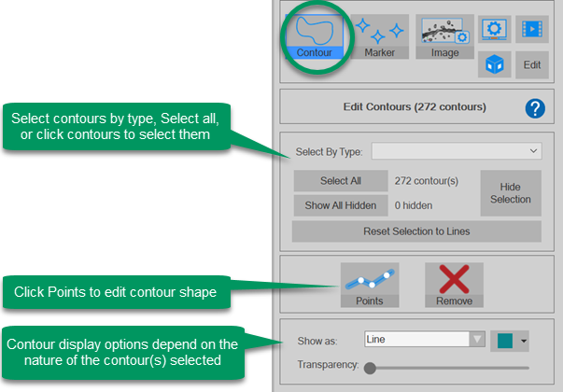Click the blue 3D cube icon
The image size is (563, 392).
[x=494, y=64]
